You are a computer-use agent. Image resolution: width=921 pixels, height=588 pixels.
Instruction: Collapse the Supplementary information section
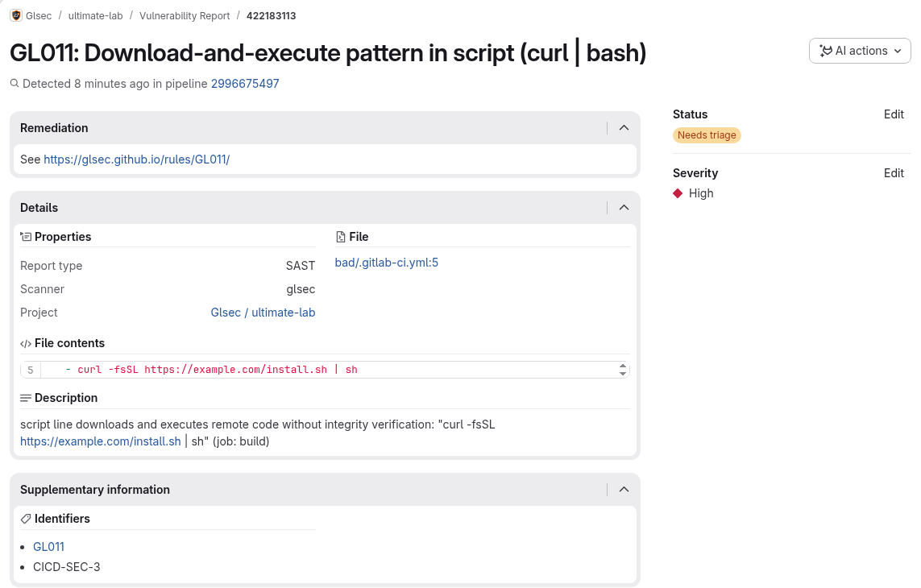[x=624, y=490]
